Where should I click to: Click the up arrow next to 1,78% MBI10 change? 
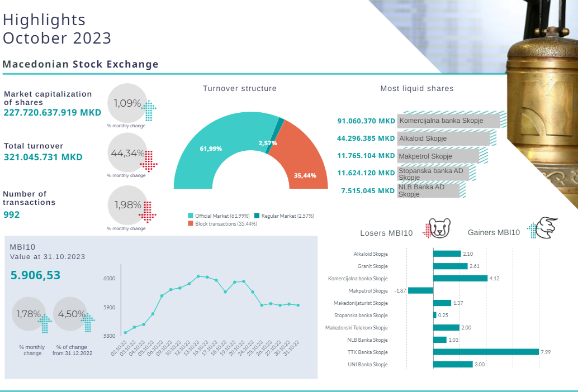pos(45,322)
